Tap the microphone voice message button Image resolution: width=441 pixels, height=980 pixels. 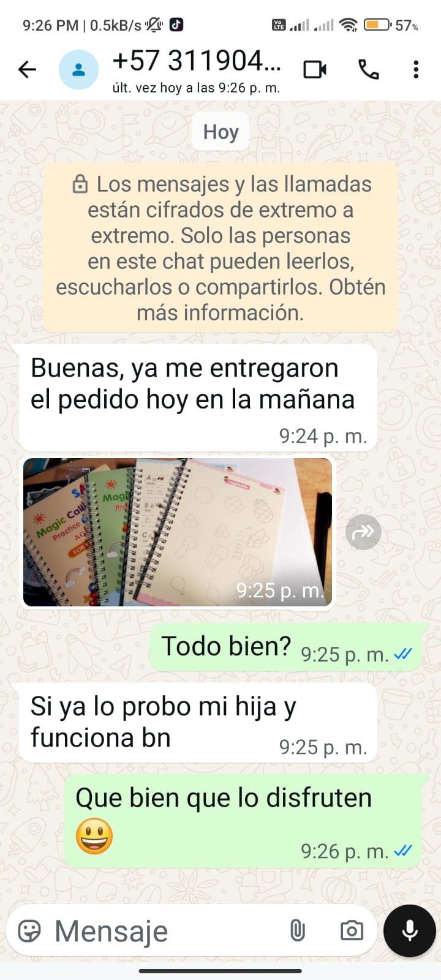(x=410, y=930)
